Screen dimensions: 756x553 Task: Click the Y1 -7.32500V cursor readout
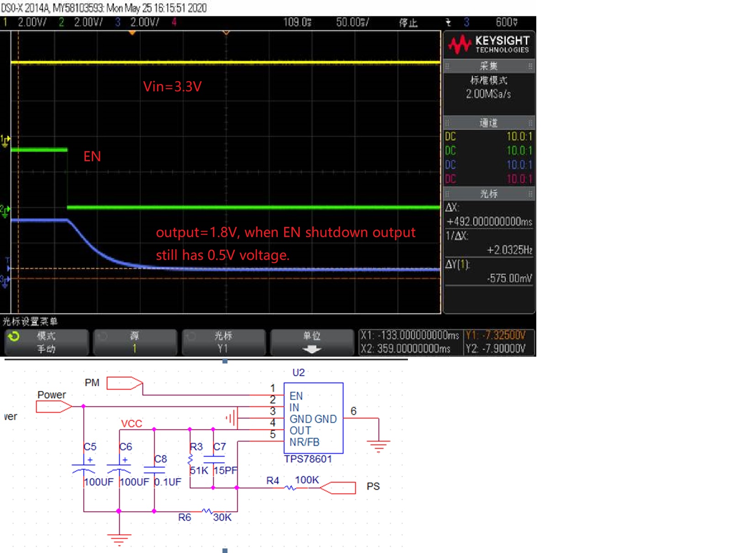[496, 335]
